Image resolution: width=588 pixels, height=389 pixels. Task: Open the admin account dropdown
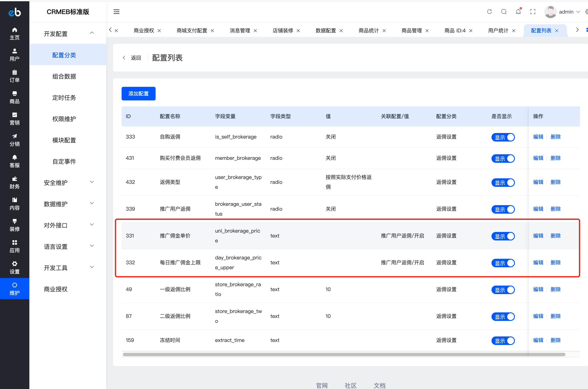pyautogui.click(x=570, y=12)
